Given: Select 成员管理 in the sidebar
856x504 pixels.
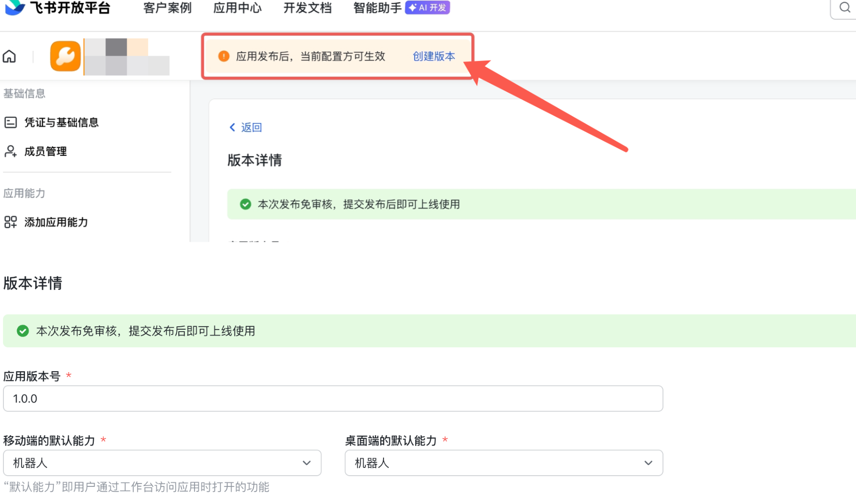Looking at the screenshot, I should [45, 151].
